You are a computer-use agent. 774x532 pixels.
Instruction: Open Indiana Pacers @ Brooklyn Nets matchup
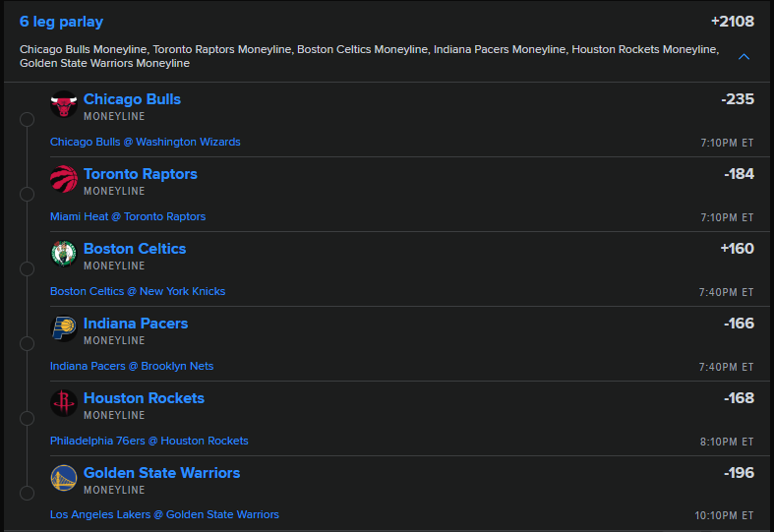coord(132,366)
